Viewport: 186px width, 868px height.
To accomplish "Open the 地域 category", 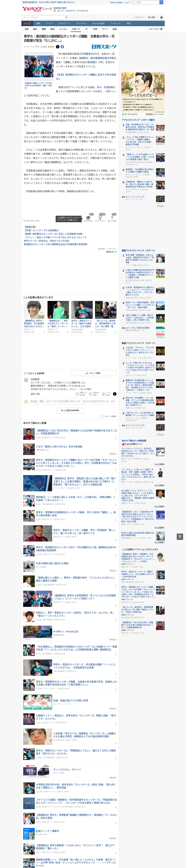I will pos(115,29).
